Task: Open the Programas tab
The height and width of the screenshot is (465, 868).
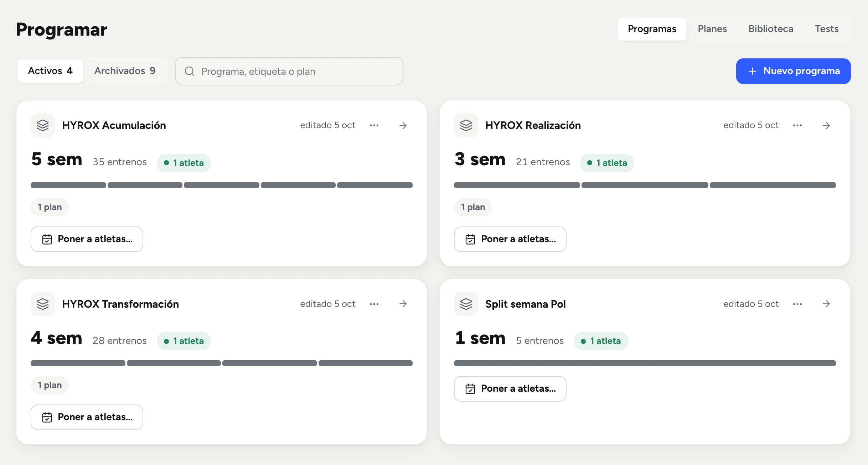Action: click(x=652, y=29)
